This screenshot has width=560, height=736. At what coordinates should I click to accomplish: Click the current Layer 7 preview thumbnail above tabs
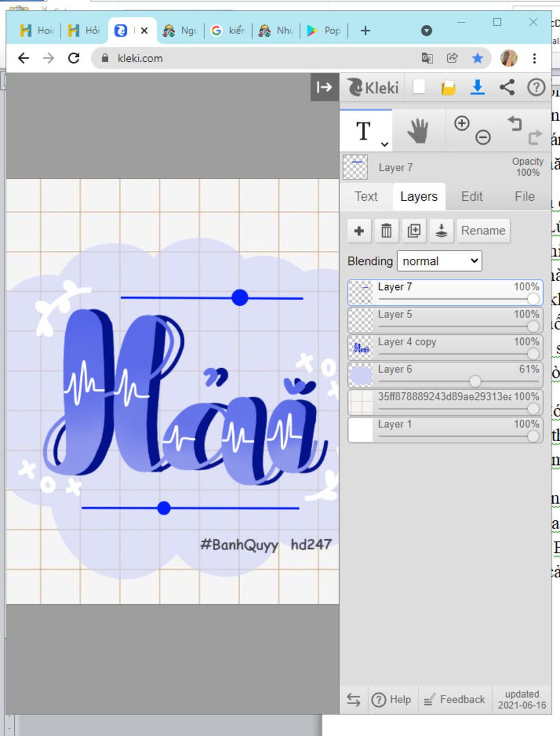[355, 167]
